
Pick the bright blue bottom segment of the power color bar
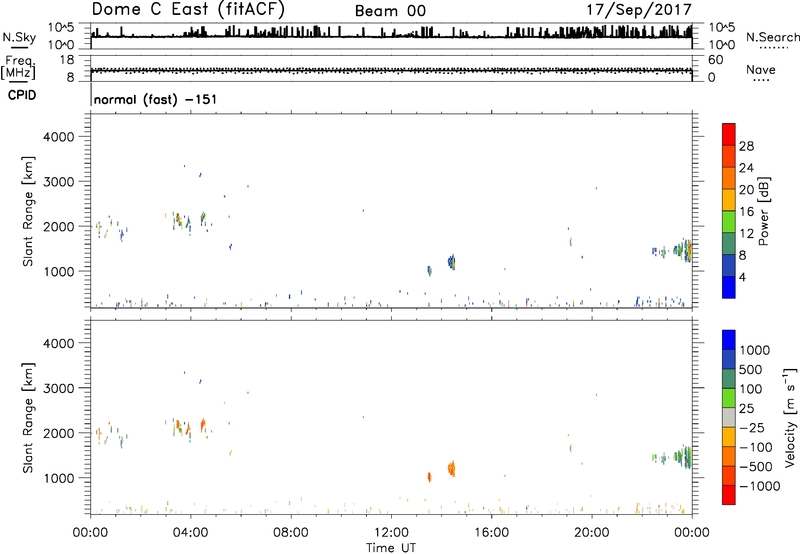[729, 287]
